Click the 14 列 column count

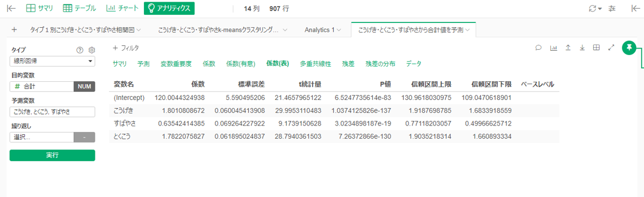point(252,8)
